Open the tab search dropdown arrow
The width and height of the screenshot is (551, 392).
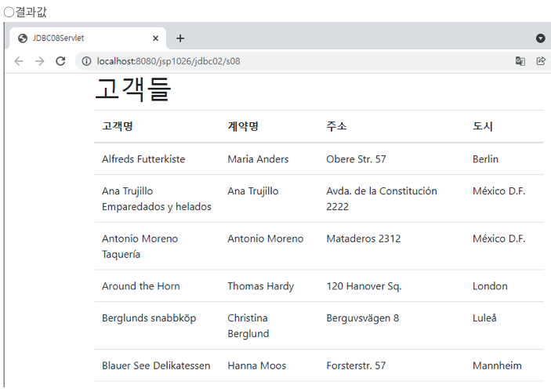point(541,38)
